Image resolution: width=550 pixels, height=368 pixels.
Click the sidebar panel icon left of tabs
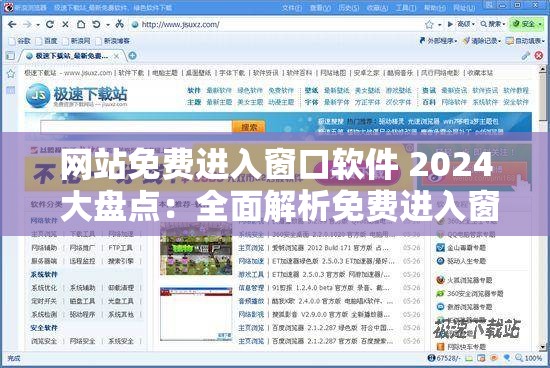11,56
